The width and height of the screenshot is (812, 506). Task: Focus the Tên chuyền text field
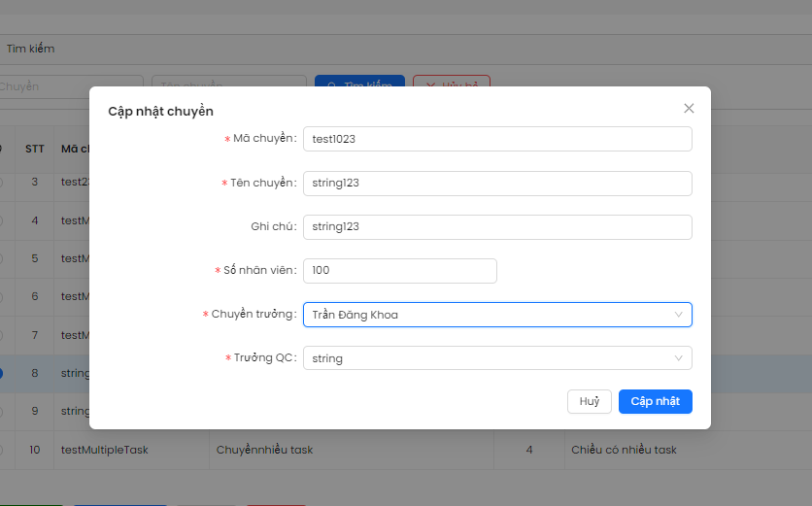tap(496, 183)
